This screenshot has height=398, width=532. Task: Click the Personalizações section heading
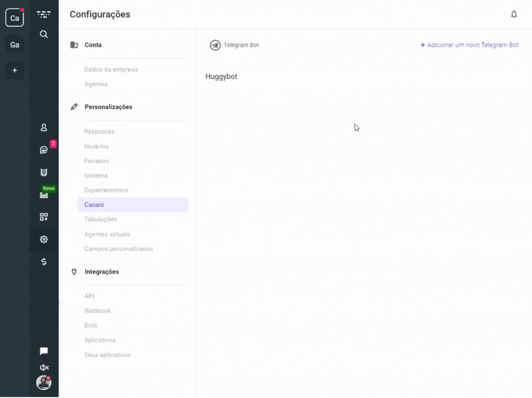pyautogui.click(x=109, y=107)
